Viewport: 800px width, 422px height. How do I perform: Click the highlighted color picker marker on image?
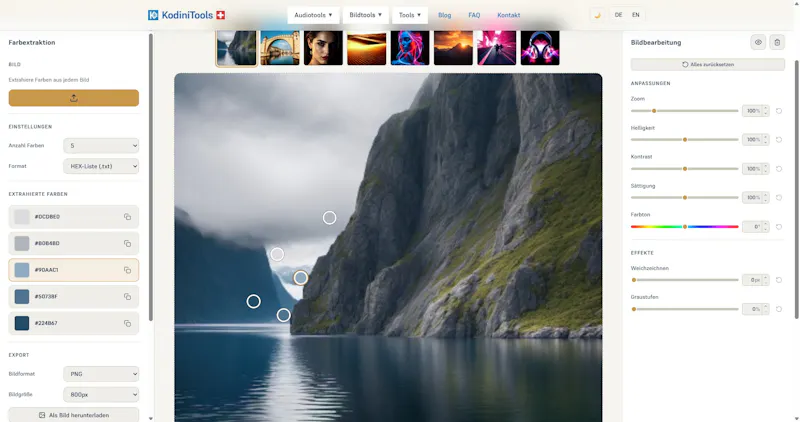pos(301,278)
